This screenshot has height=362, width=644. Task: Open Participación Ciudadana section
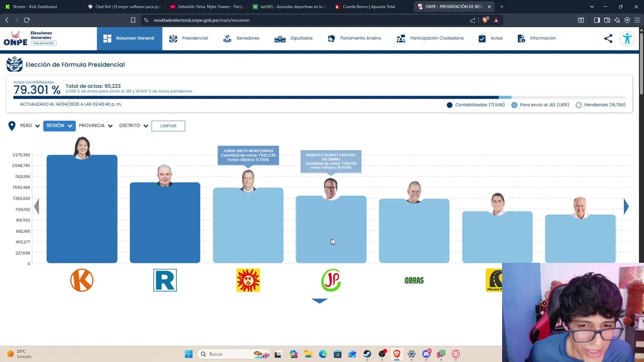(430, 38)
